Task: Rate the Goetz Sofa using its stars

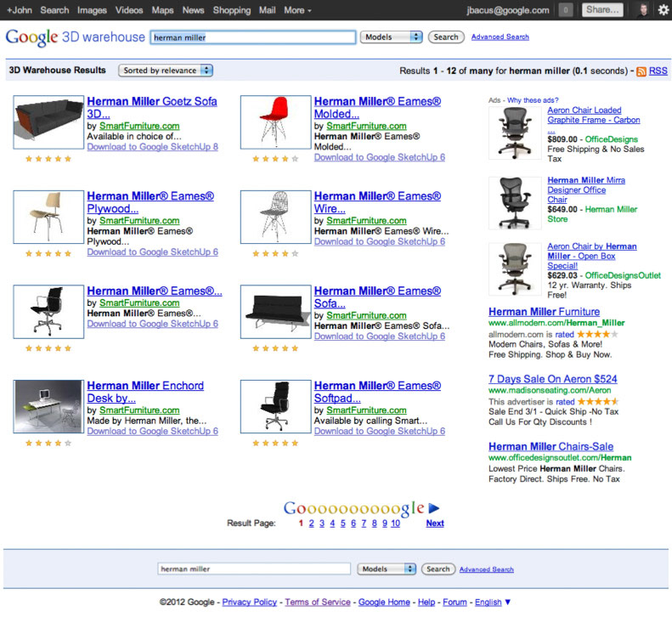Action: click(x=48, y=159)
